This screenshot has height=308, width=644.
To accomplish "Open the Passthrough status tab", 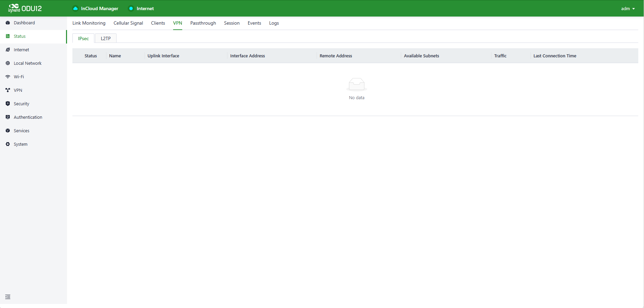I will (203, 23).
